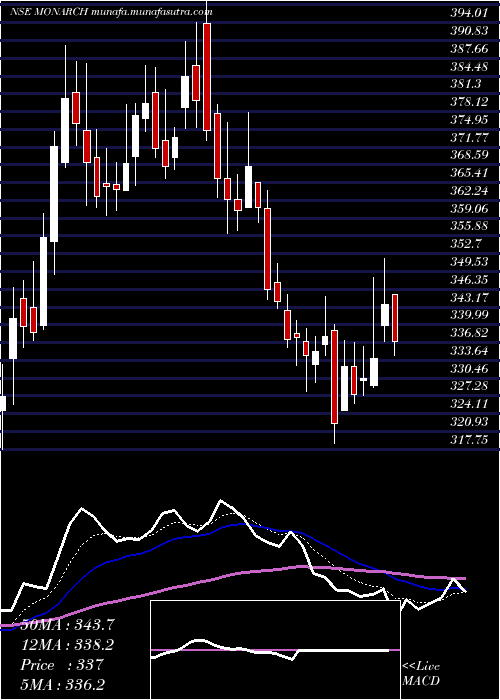Select the 349.53 price level
Screen dimensions: 500x700
coord(468,262)
